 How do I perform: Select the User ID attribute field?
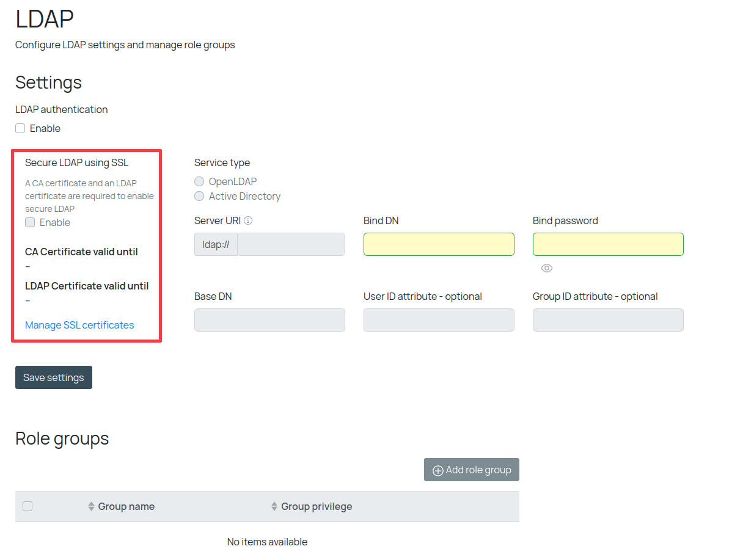[x=439, y=320]
